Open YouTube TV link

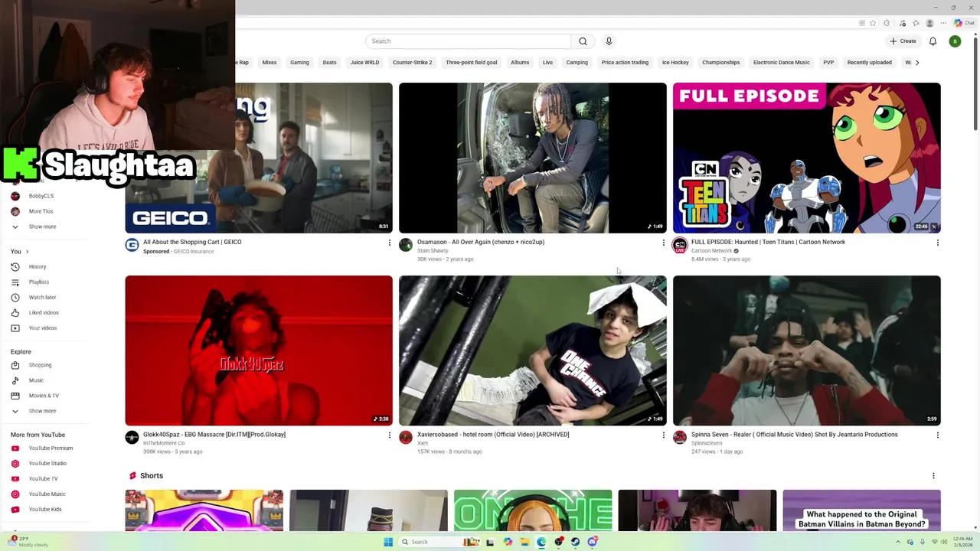click(x=43, y=479)
